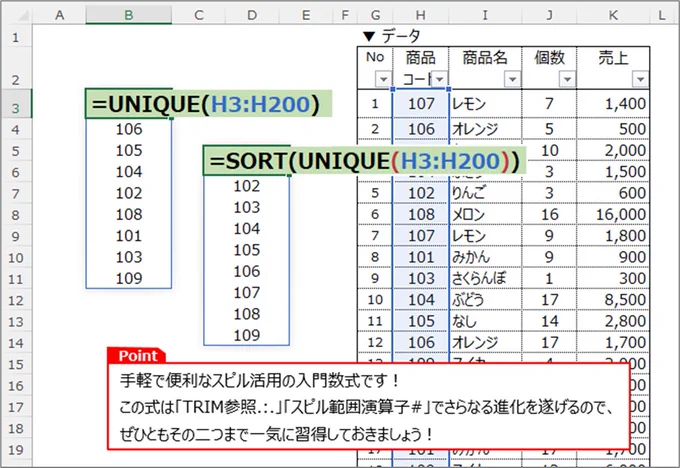
Task: Click ぶどう in data row 10
Action: (x=485, y=300)
